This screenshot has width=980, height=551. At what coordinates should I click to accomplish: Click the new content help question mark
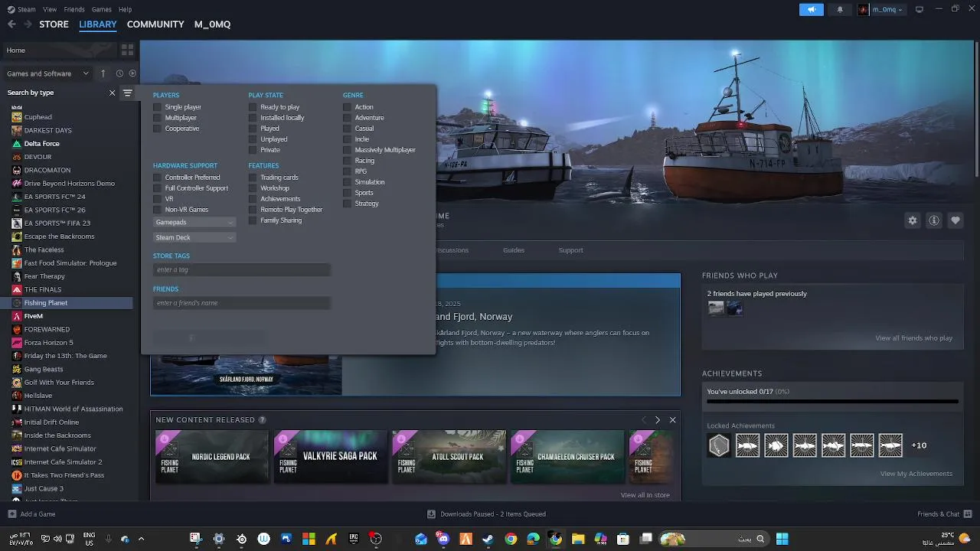tap(263, 420)
